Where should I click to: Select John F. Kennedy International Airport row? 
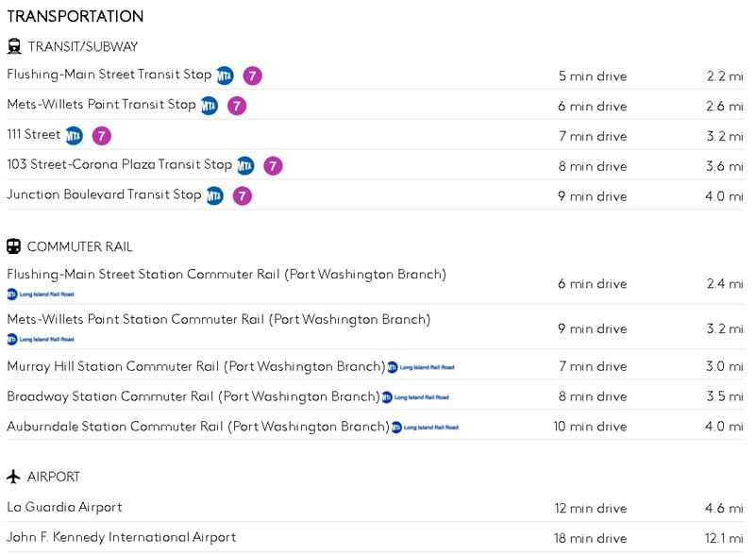tap(121, 538)
